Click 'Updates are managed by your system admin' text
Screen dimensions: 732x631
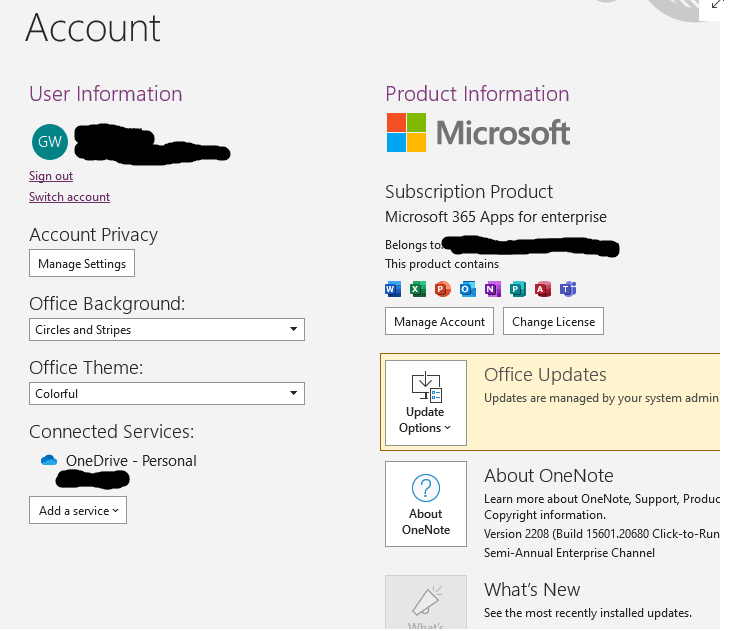pyautogui.click(x=602, y=398)
